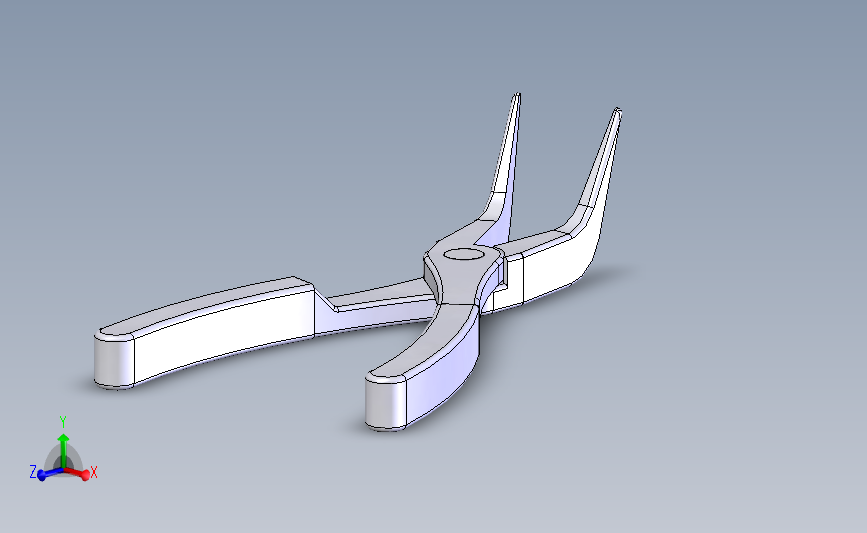Screen dimensions: 867x533
Task: Click the green Y axis arrow of the triad
Action: [x=64, y=450]
